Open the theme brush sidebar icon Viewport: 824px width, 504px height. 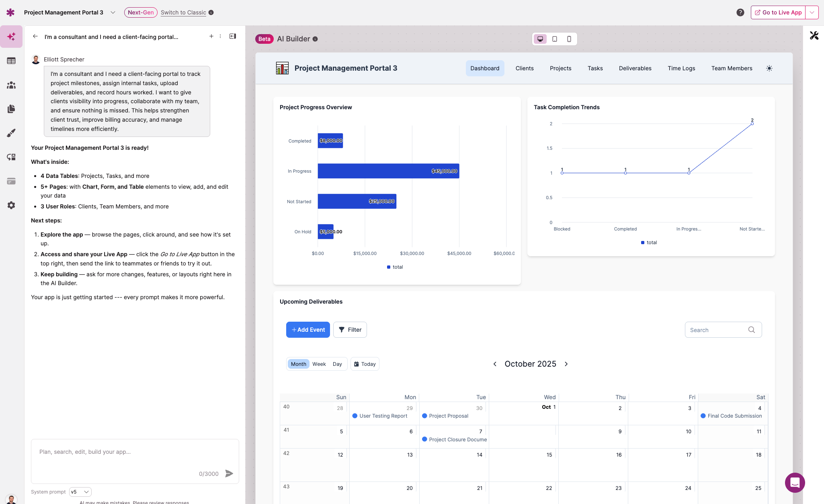[x=11, y=133]
